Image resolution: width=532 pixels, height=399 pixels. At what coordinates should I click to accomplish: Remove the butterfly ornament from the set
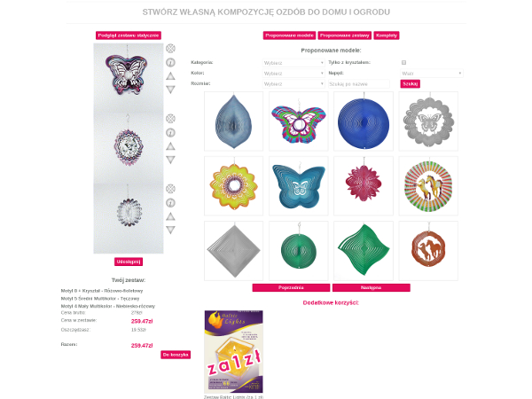click(x=170, y=49)
